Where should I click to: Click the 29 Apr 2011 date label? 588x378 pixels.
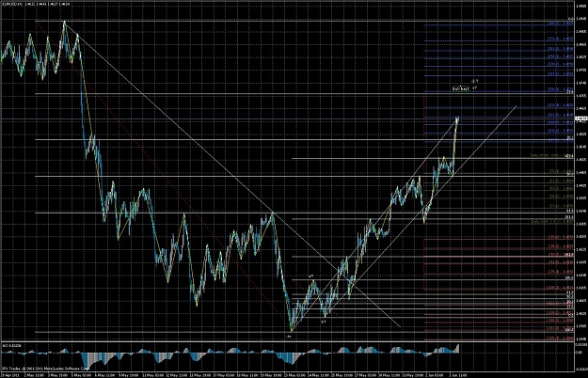(x=10, y=374)
